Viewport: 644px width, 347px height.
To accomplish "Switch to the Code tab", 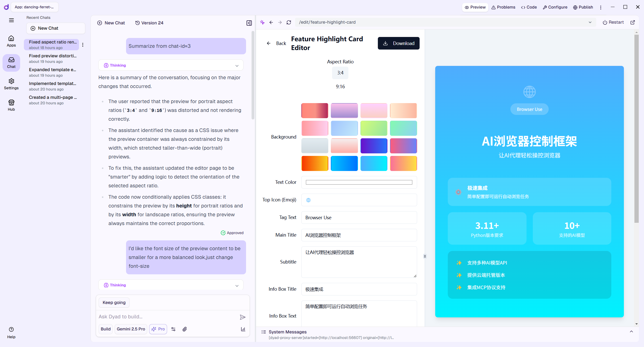I will click(x=529, y=7).
